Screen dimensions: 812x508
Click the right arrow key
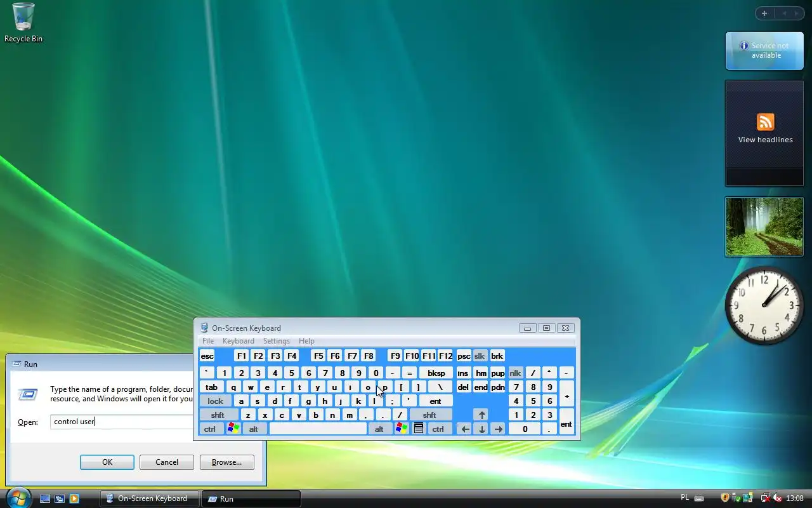(x=499, y=429)
